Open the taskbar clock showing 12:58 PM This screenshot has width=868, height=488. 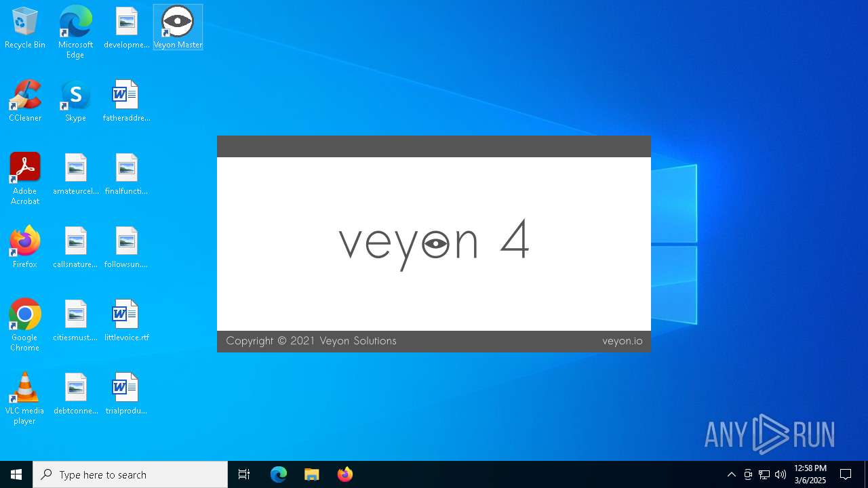810,474
